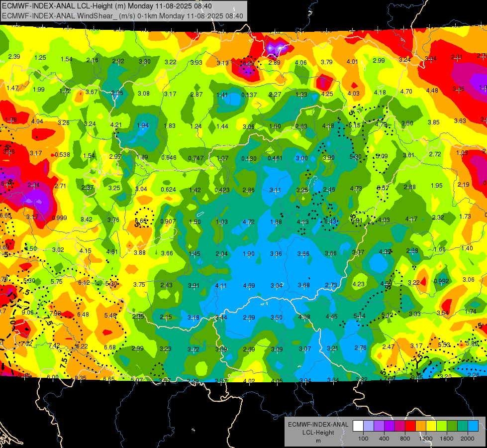The image size is (487, 448).
Task: Click legend text 'LCL-Height'
Action: pyautogui.click(x=318, y=433)
